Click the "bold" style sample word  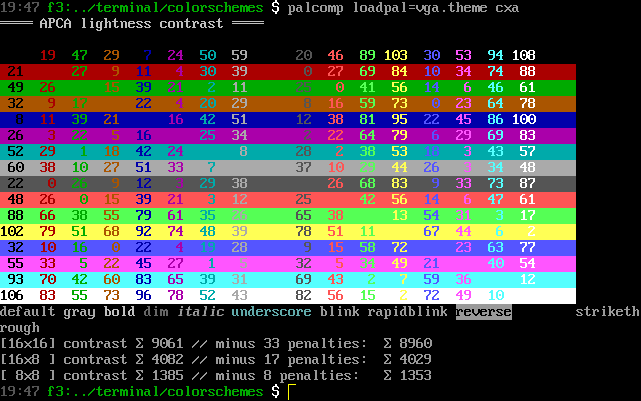(x=119, y=312)
